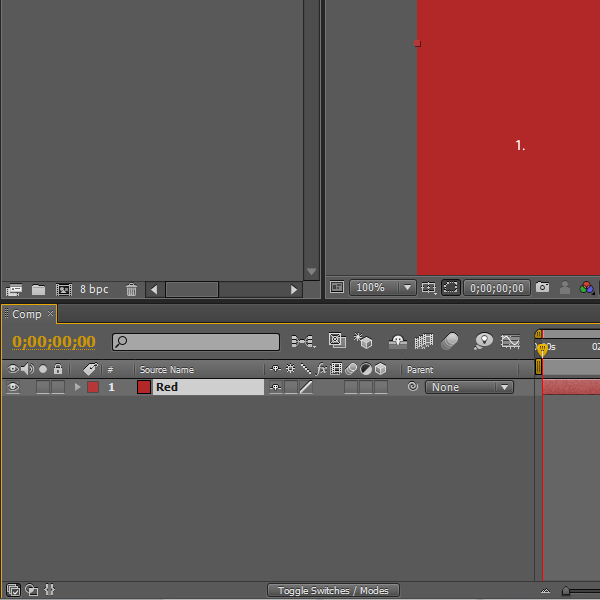Create a new folder in Project panel
The width and height of the screenshot is (600, 600).
click(38, 290)
